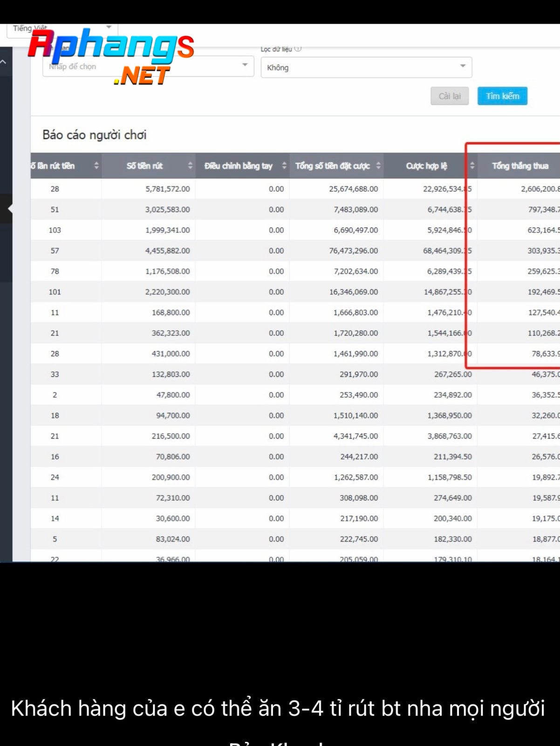560x746 pixels.
Task: Open the Không data filter dropdown
Action: click(x=366, y=68)
